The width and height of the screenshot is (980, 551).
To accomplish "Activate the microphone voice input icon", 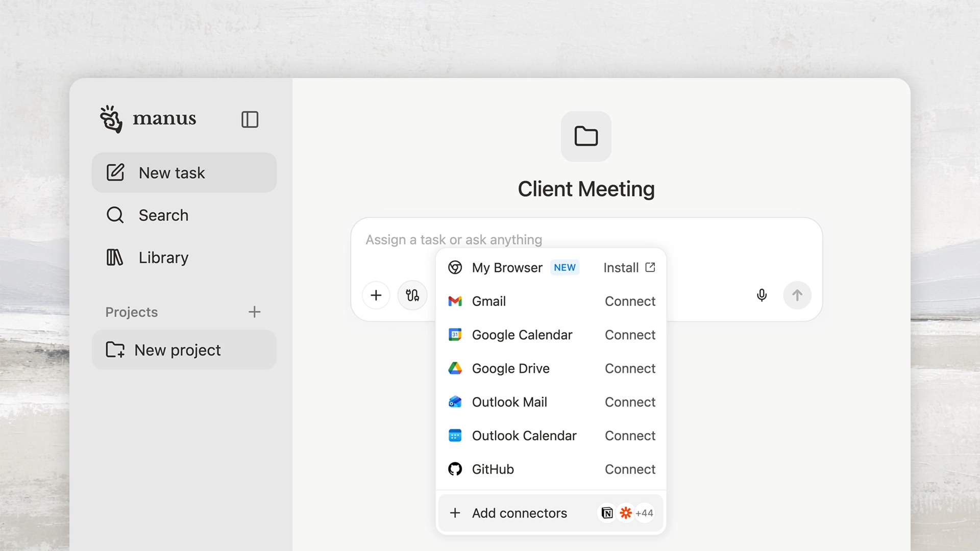I will coord(762,295).
